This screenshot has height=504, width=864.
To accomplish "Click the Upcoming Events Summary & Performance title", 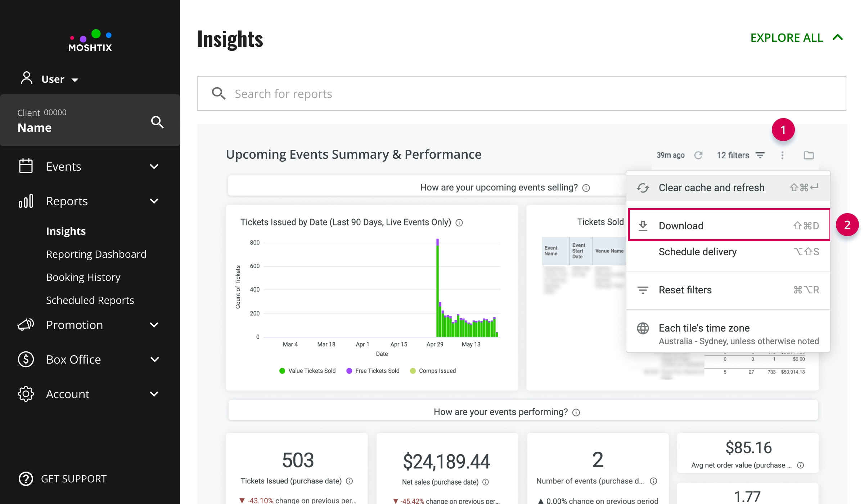I will coord(354,154).
